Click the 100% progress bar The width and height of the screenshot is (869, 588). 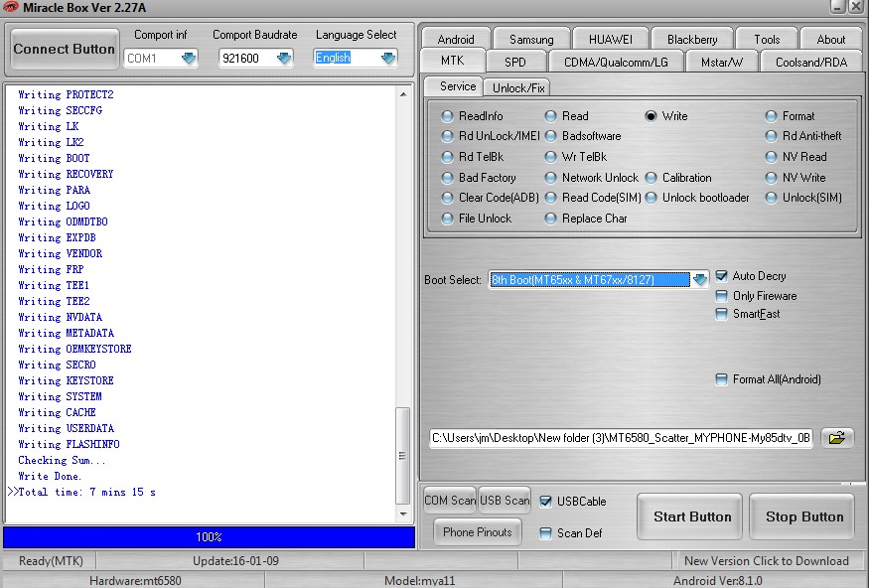[209, 537]
